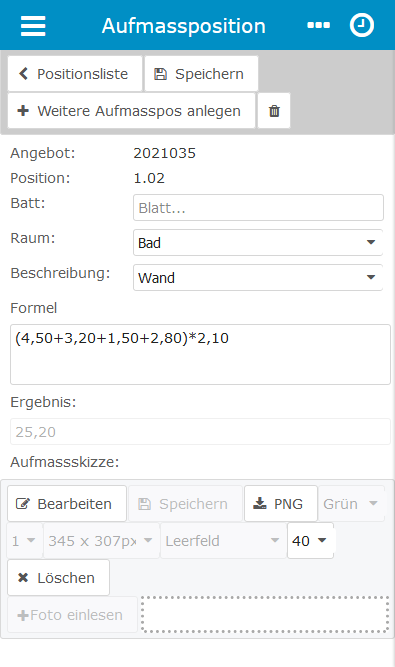Click into the Formel text area

(x=200, y=355)
